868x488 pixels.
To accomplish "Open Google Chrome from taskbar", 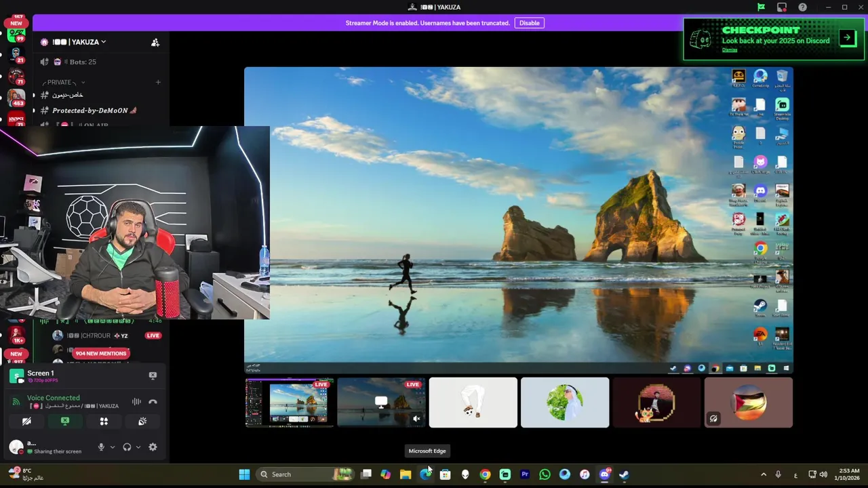I will point(485,474).
